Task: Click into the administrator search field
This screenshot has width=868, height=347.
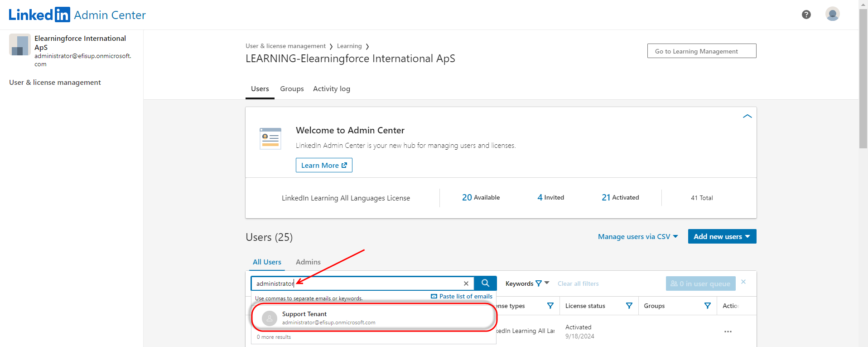Action: click(362, 283)
